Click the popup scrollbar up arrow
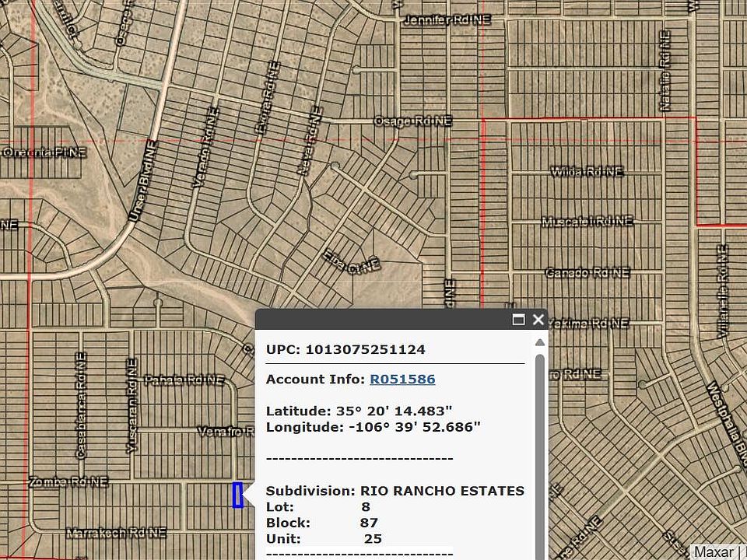 [540, 342]
